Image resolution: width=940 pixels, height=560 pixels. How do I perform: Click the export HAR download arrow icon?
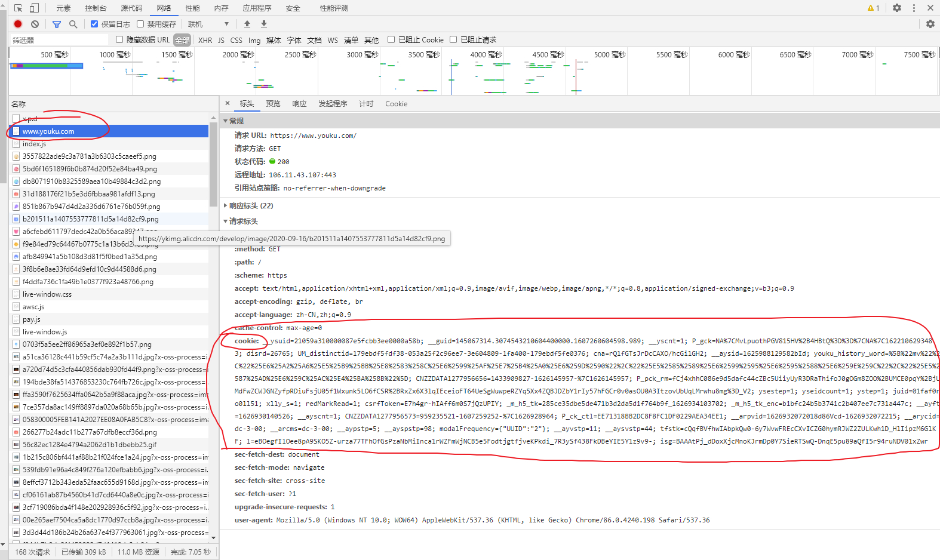coord(264,24)
